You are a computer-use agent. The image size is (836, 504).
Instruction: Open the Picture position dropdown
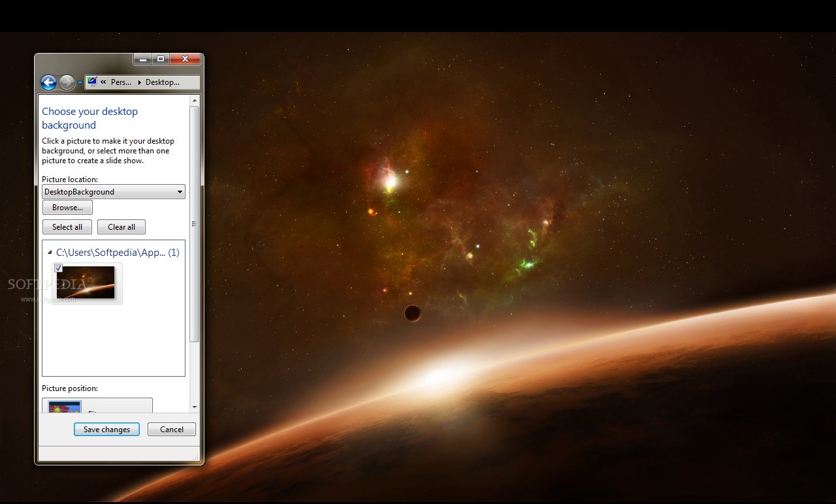97,405
